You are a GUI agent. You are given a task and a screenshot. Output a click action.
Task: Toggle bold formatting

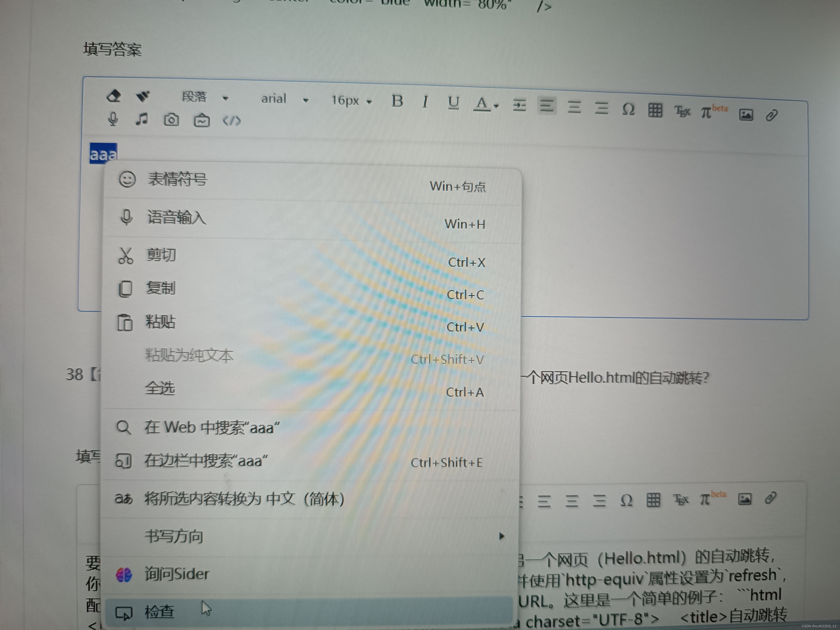click(x=397, y=101)
